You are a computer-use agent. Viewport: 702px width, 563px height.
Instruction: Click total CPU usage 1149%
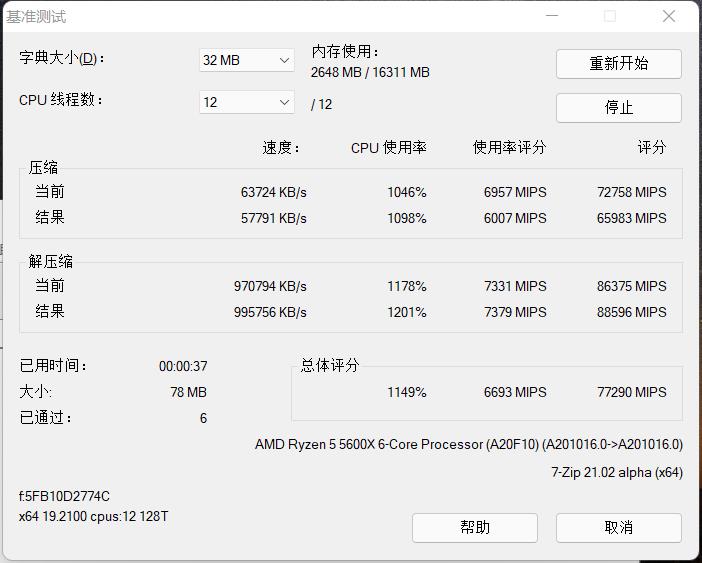point(407,392)
